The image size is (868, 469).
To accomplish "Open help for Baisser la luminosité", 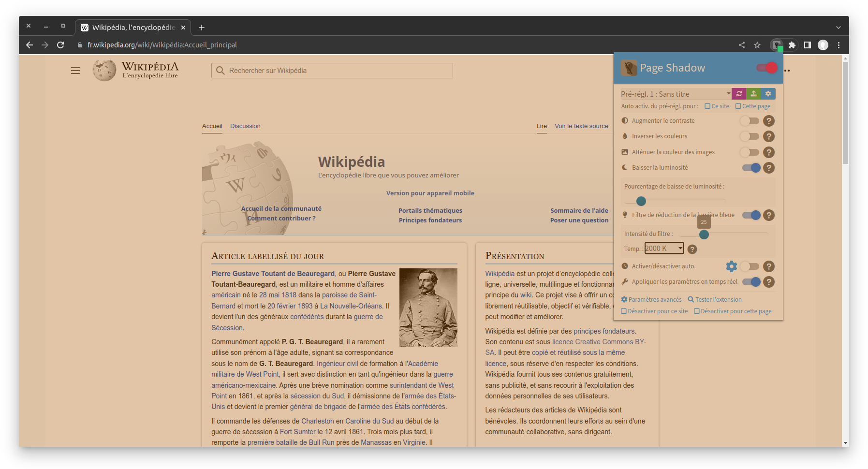I will [769, 168].
